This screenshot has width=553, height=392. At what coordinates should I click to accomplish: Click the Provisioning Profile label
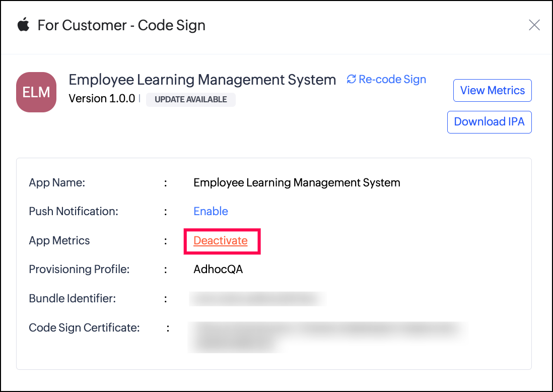(x=79, y=270)
